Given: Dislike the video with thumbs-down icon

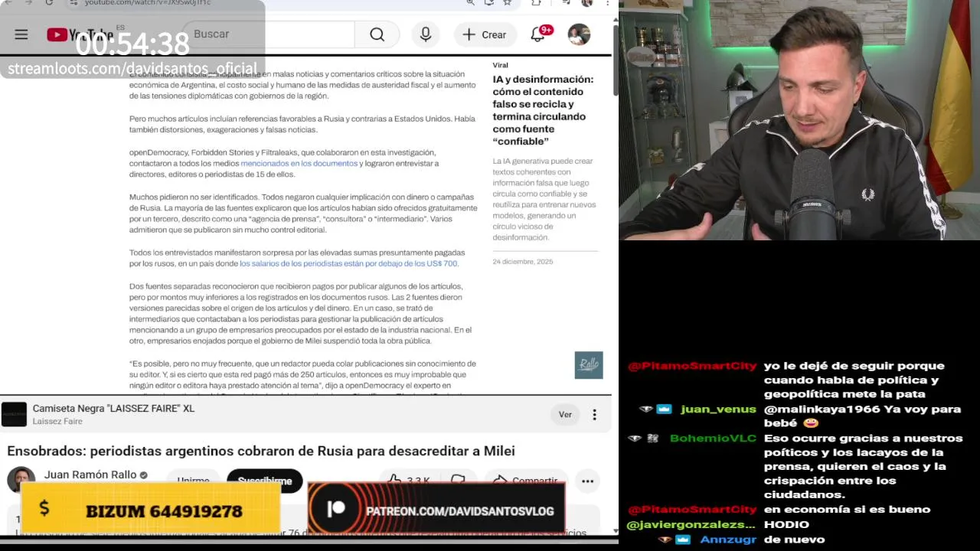Looking at the screenshot, I should [x=458, y=480].
